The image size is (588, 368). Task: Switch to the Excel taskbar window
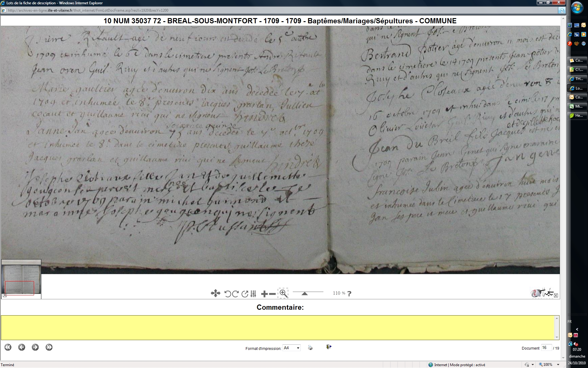coord(577,106)
